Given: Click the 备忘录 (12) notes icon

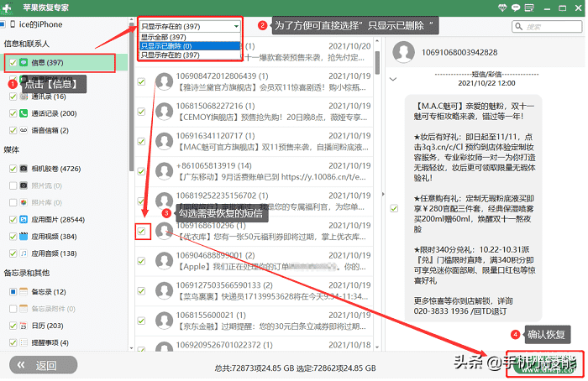Looking at the screenshot, I should click(24, 291).
